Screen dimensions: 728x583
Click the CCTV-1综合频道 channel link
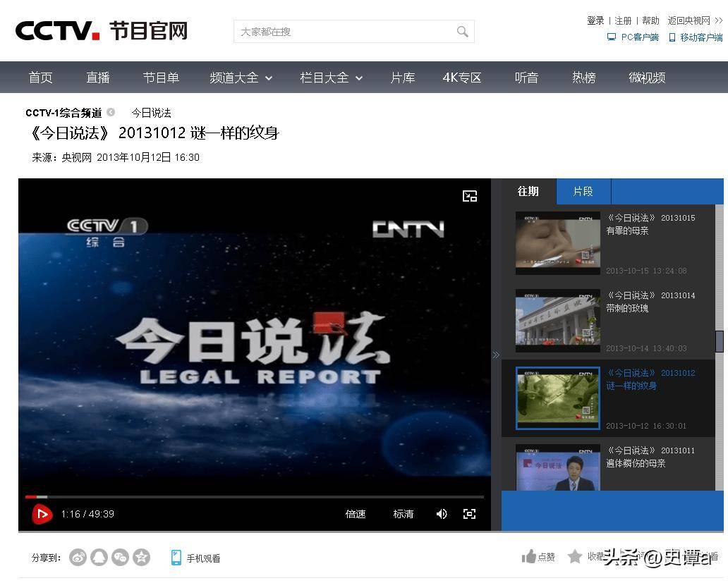pos(63,113)
